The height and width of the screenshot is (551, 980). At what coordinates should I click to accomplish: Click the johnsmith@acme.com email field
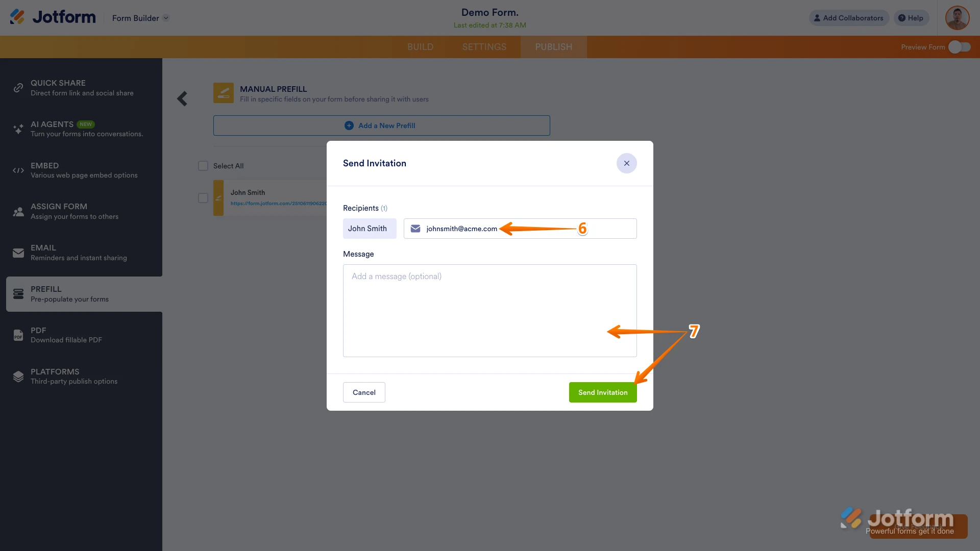pyautogui.click(x=520, y=229)
